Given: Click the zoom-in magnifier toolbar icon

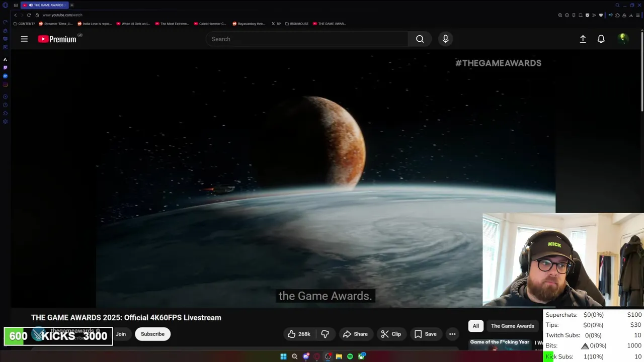Looking at the screenshot, I should tap(560, 15).
